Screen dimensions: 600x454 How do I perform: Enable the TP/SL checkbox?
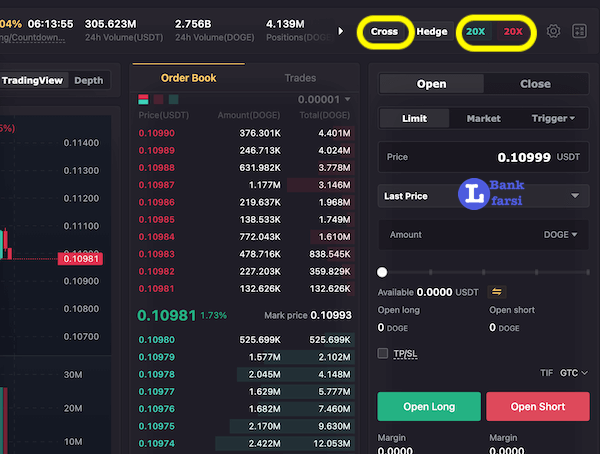tap(383, 353)
